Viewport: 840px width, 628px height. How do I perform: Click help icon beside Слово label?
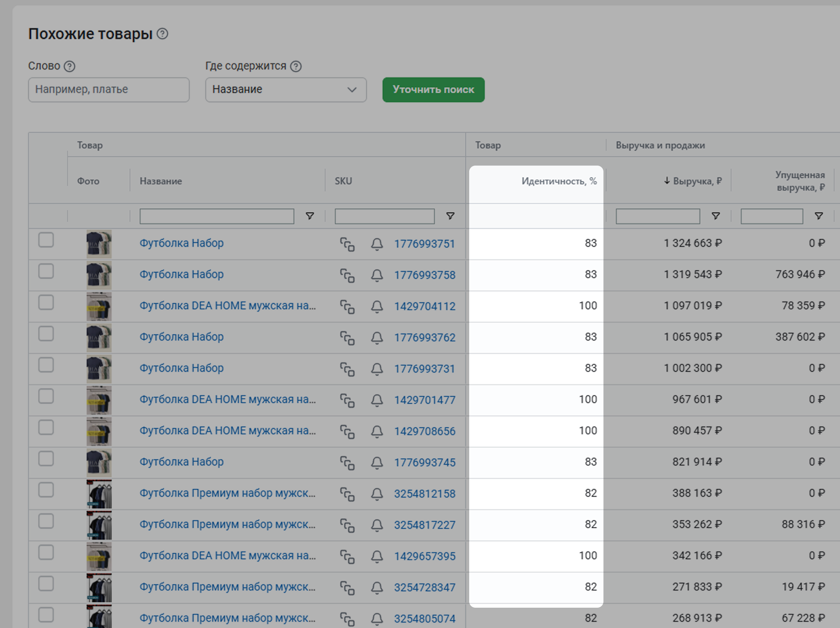tap(69, 66)
